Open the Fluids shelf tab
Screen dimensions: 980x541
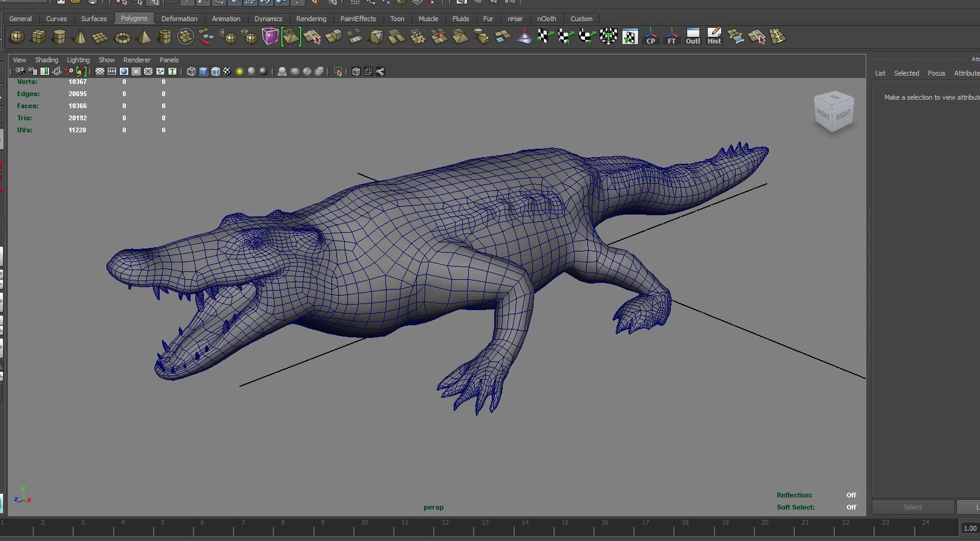click(x=460, y=19)
